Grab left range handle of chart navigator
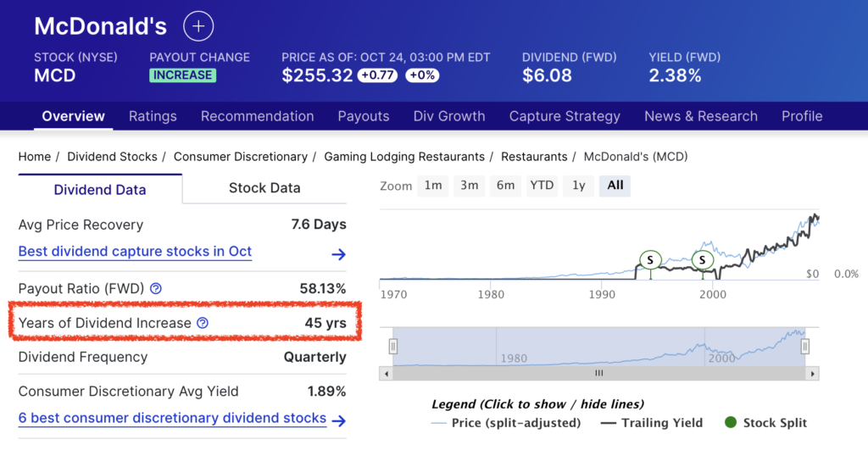The height and width of the screenshot is (456, 868). click(393, 347)
